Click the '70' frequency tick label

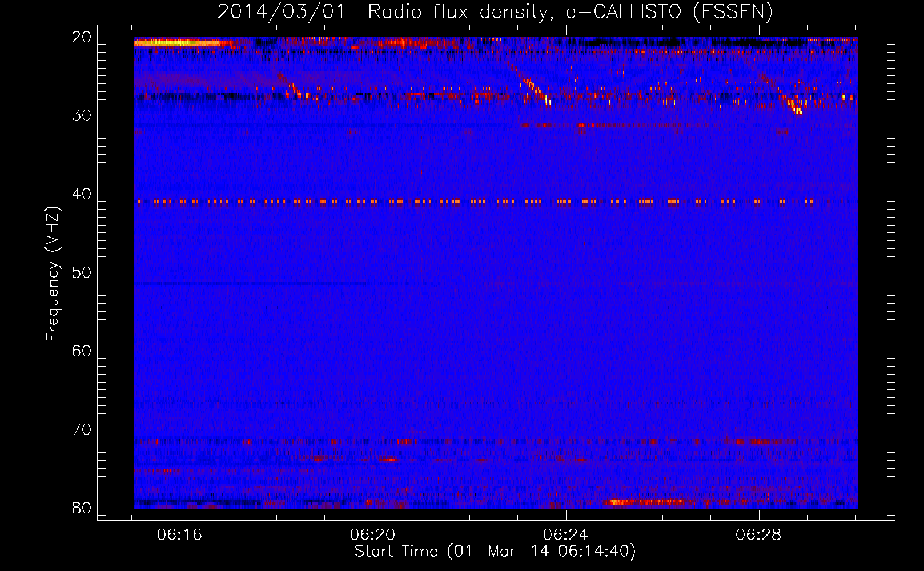[82, 429]
